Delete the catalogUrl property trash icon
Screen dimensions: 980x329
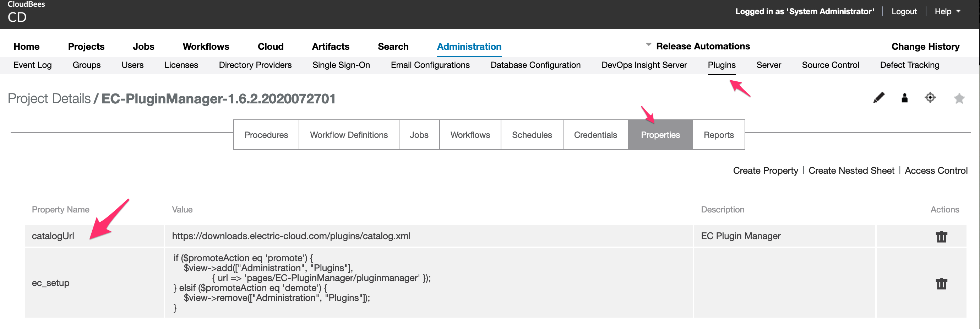(x=941, y=237)
